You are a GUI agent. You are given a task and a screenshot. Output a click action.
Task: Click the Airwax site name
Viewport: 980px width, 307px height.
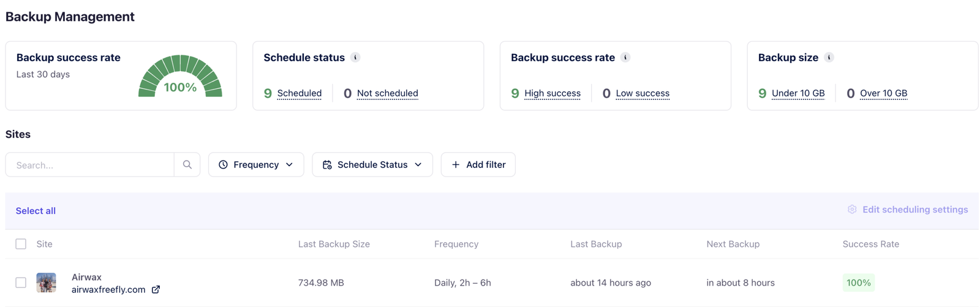86,277
